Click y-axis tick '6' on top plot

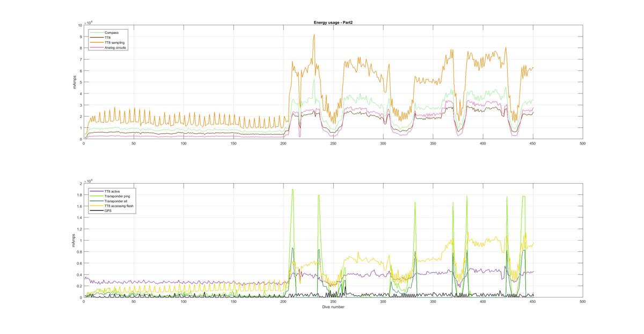(x=80, y=71)
